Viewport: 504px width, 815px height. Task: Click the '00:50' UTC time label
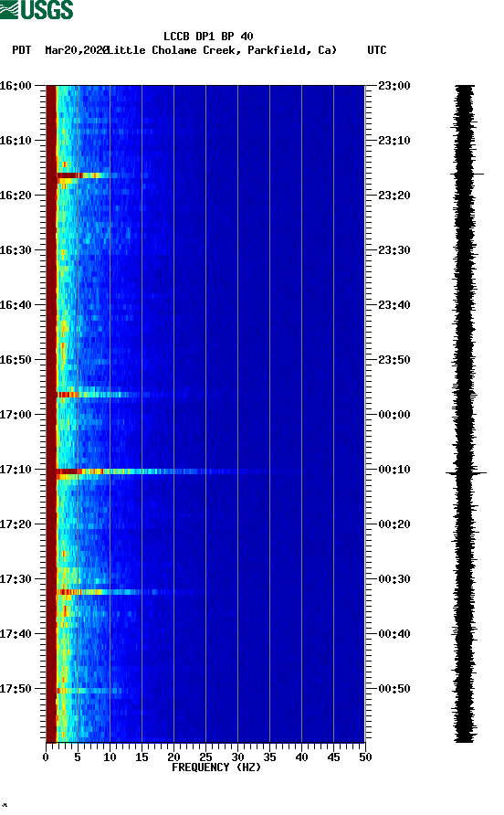point(394,689)
